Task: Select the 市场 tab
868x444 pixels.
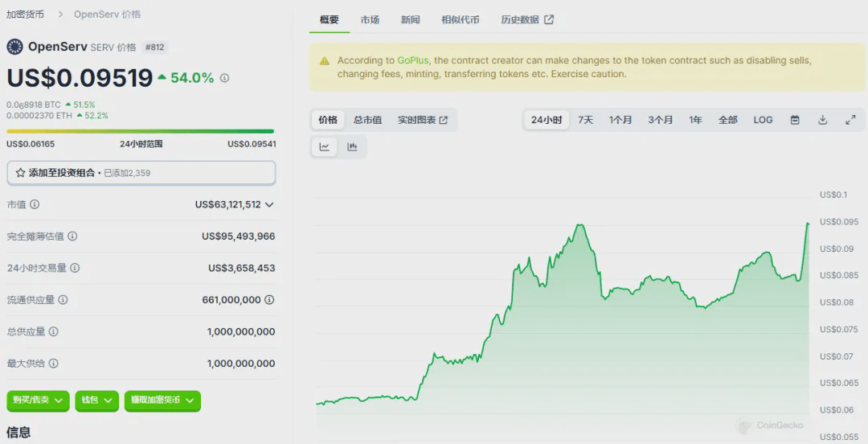Action: 370,20
